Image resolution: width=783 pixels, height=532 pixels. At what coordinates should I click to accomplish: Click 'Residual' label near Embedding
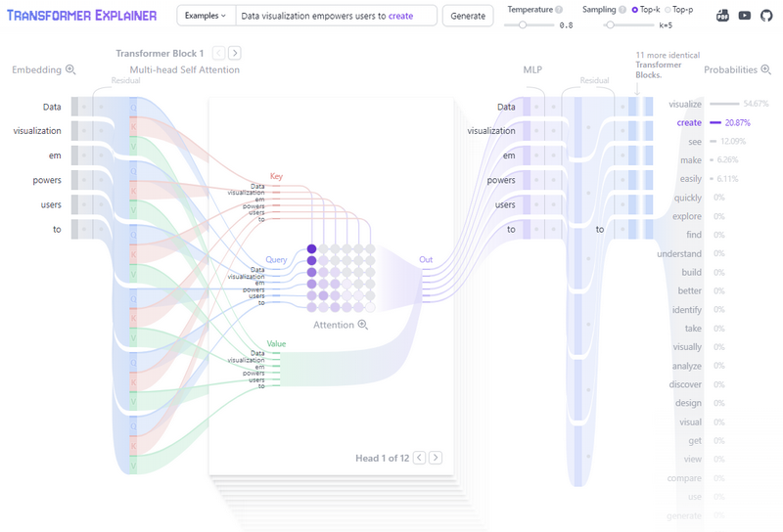tap(126, 80)
